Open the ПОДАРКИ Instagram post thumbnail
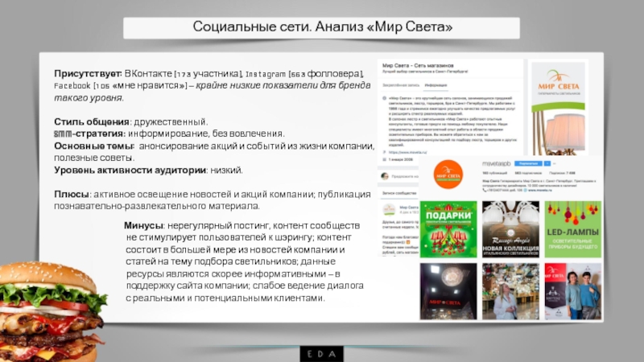644x362 pixels. 448,229
